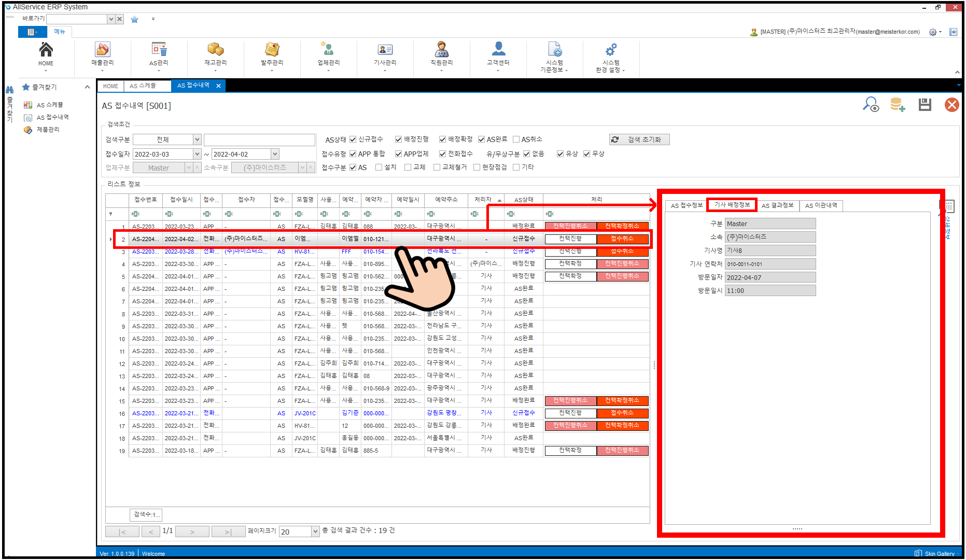Click 접수번호 column filter cell
Image resolution: width=966 pixels, height=560 pixels.
coord(145,214)
